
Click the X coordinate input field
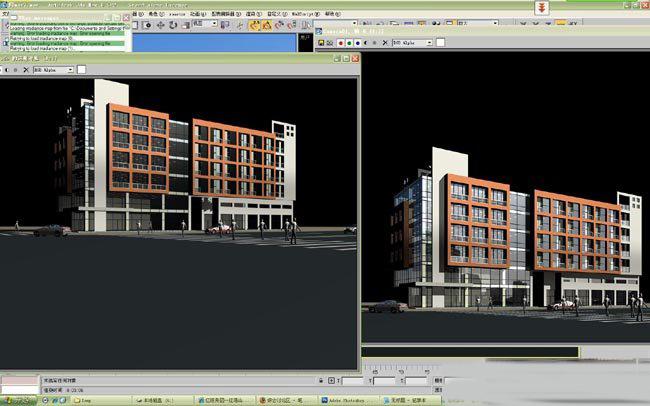(352, 380)
